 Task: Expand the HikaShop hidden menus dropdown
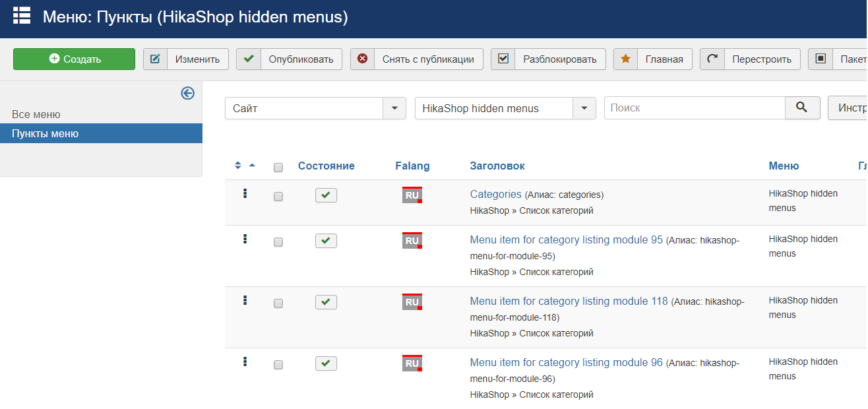505,108
